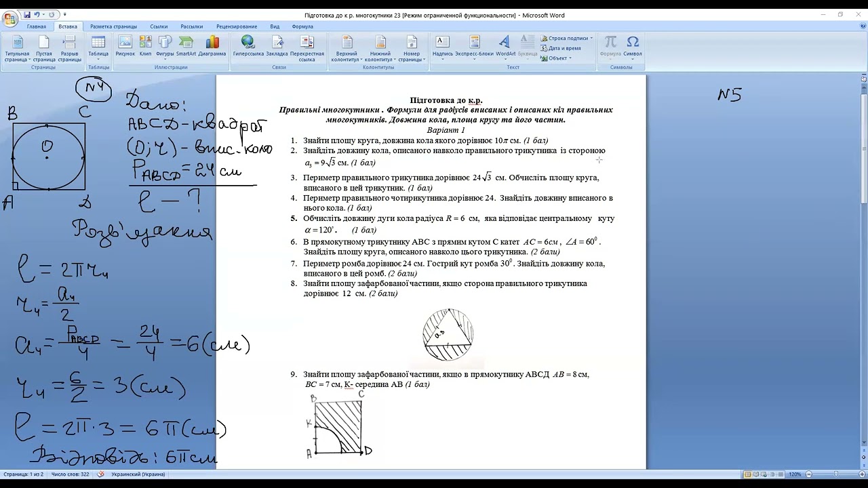Insert a cross-reference (Перекрестная ссылка)
The height and width of the screenshot is (488, 868).
click(x=307, y=49)
